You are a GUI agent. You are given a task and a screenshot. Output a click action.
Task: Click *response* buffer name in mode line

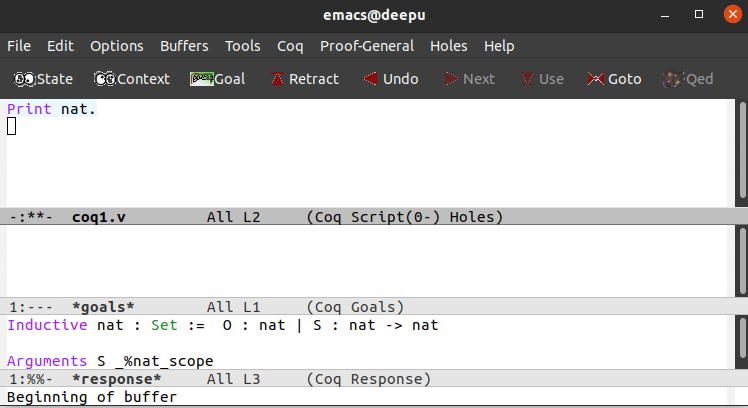[x=116, y=380]
